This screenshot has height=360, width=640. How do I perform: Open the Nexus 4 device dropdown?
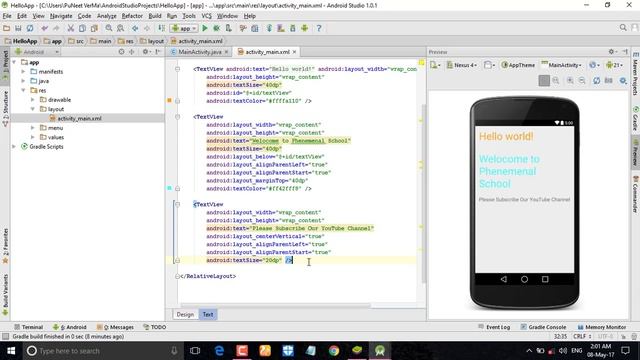(x=462, y=65)
